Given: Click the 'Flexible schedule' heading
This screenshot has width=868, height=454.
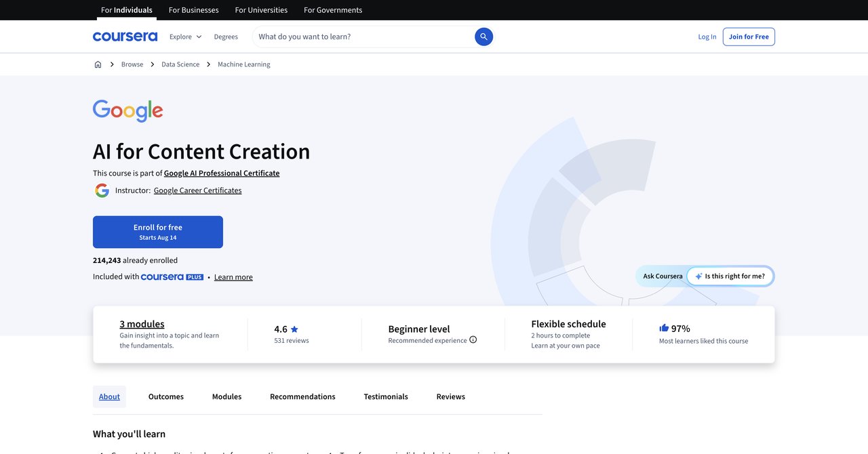Looking at the screenshot, I should coord(569,324).
